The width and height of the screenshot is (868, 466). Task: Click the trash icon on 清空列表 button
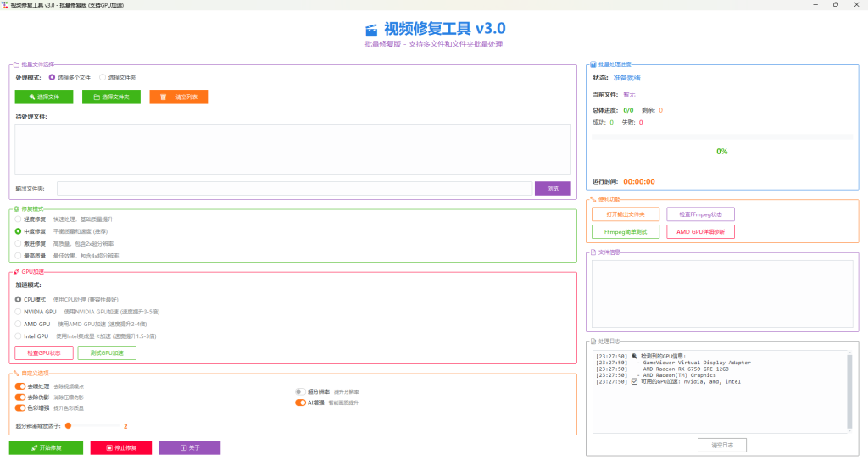click(x=163, y=97)
